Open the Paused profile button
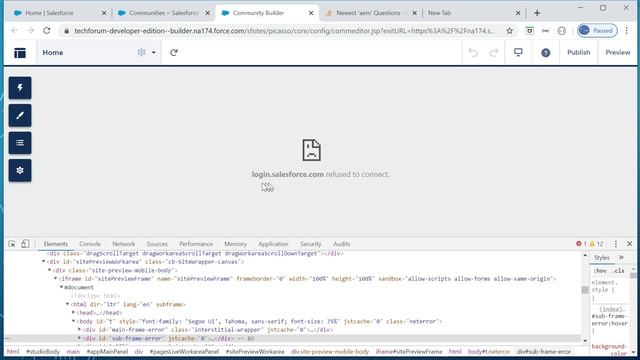Screen dimensions: 640x360 pyautogui.click(x=597, y=31)
